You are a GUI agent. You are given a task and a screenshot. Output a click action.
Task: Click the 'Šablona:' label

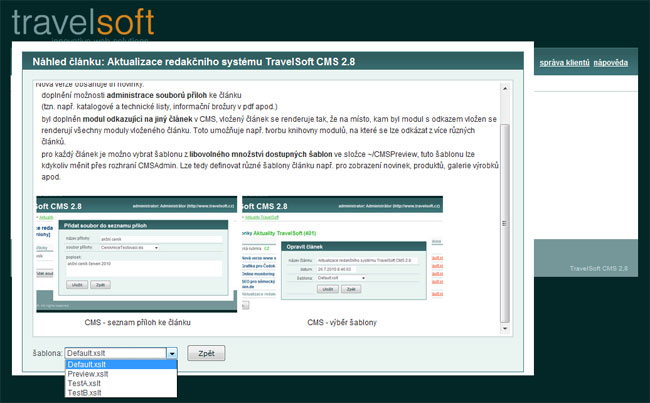(x=48, y=353)
